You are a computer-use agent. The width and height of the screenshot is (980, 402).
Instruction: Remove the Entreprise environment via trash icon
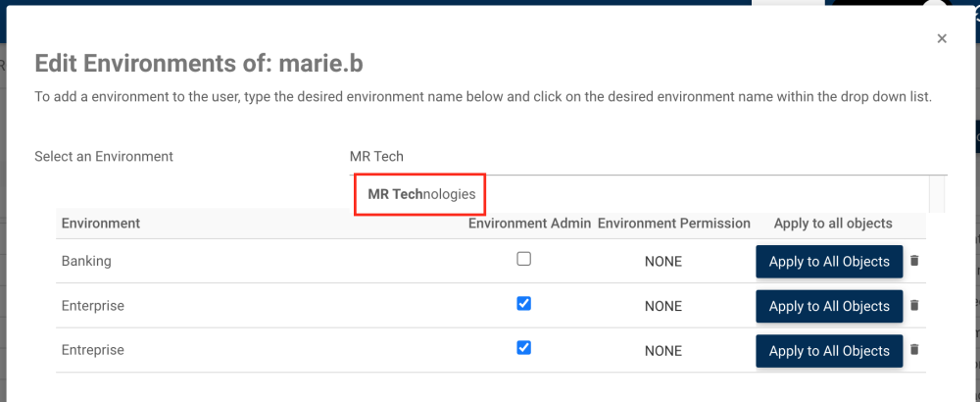coord(914,350)
